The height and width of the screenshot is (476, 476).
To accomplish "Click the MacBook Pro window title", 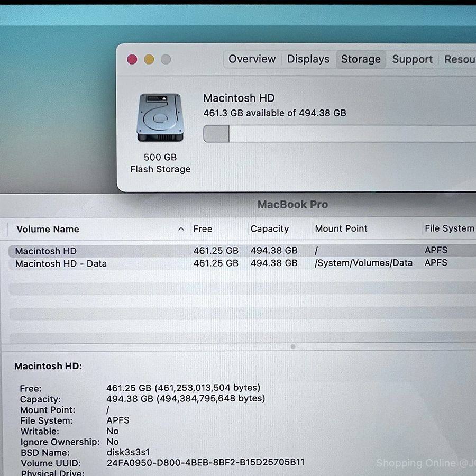I will coord(292,205).
